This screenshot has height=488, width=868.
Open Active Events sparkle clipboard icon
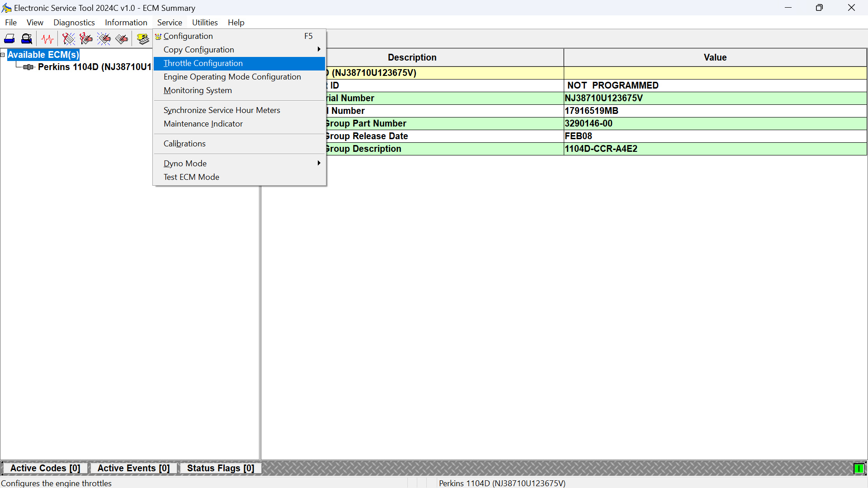104,39
